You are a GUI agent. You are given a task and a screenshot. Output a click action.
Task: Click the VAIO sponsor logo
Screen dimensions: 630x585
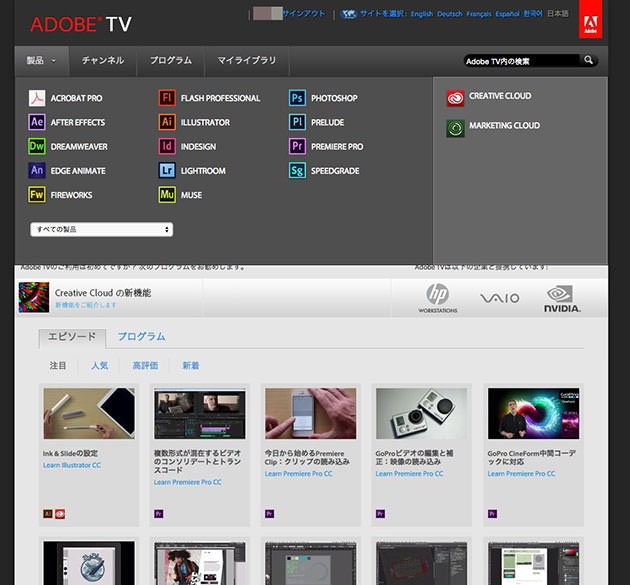(x=500, y=298)
